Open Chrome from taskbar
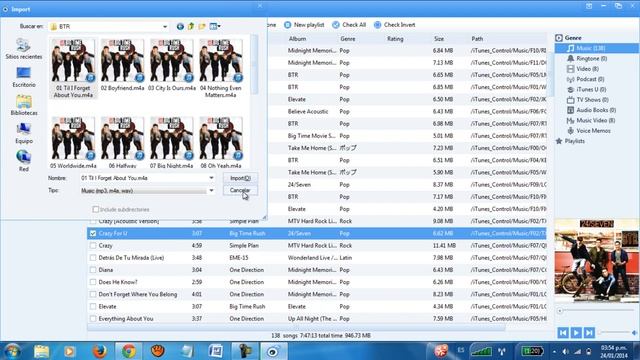The width and height of the screenshot is (640, 360). point(129,351)
